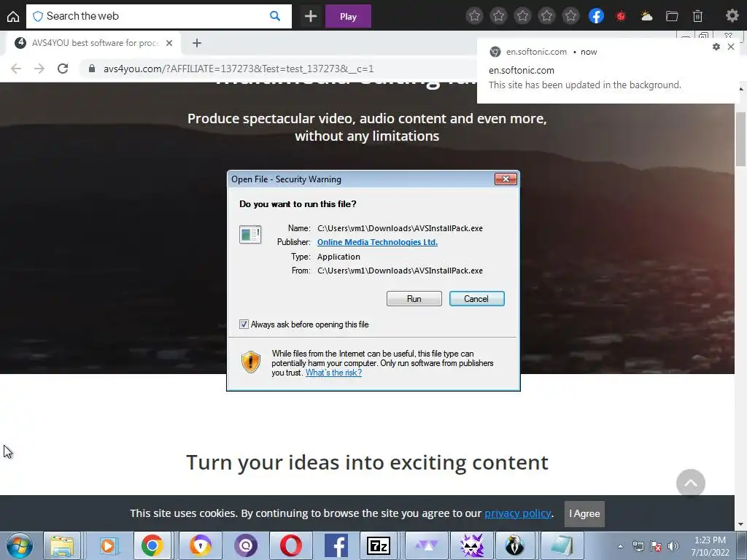Click Cancel in the Security Warning

tap(476, 298)
